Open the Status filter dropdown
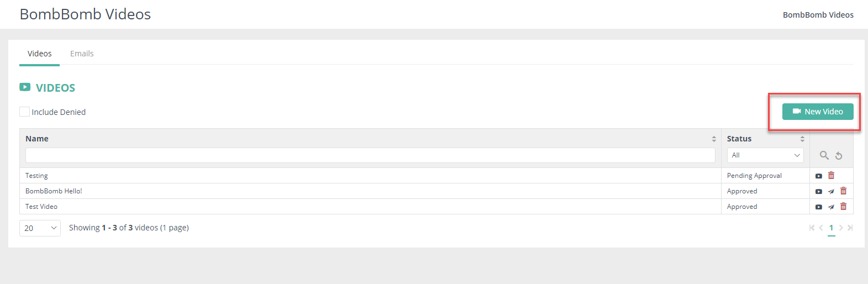868x284 pixels. [x=765, y=155]
